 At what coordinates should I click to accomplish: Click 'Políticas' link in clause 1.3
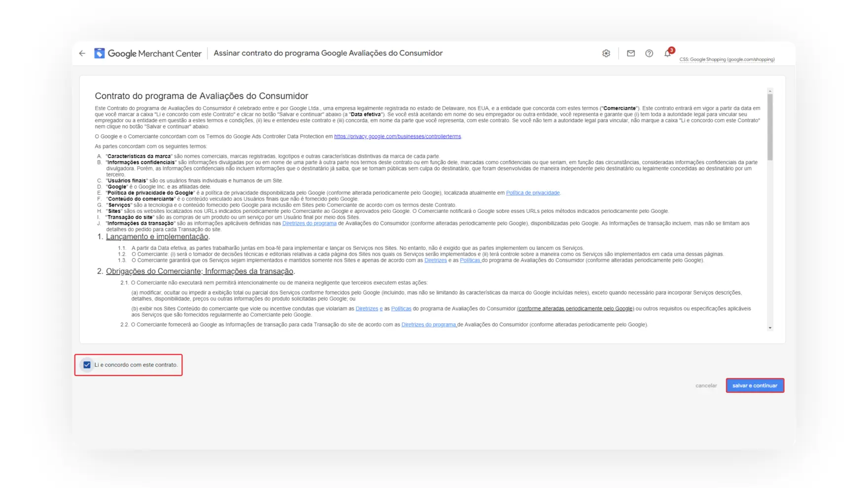(x=470, y=260)
